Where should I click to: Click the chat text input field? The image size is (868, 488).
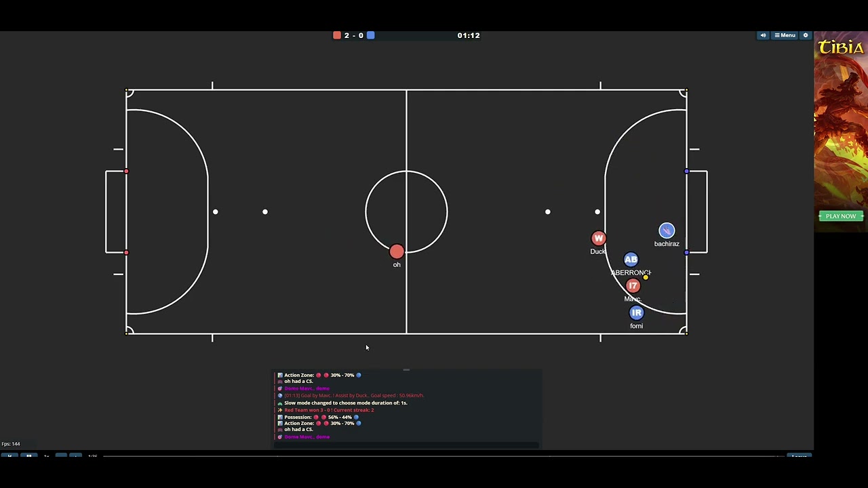point(407,445)
